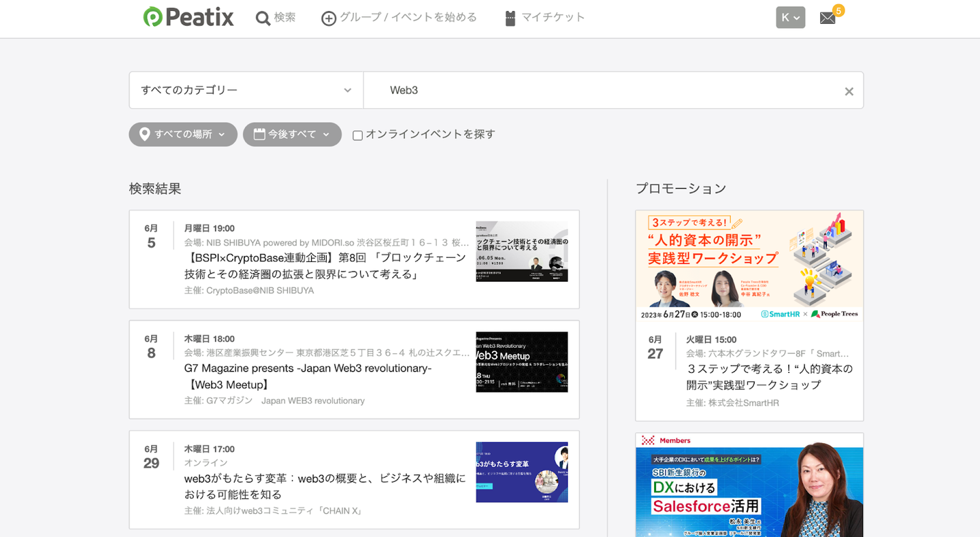The image size is (980, 537).
Task: Click the location pin icon
Action: coord(144,134)
